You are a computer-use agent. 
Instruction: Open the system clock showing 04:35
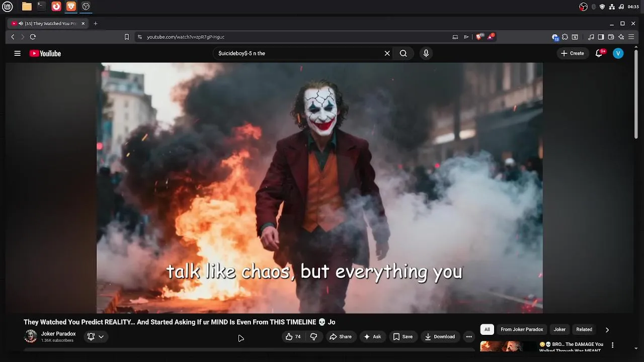pyautogui.click(x=633, y=7)
